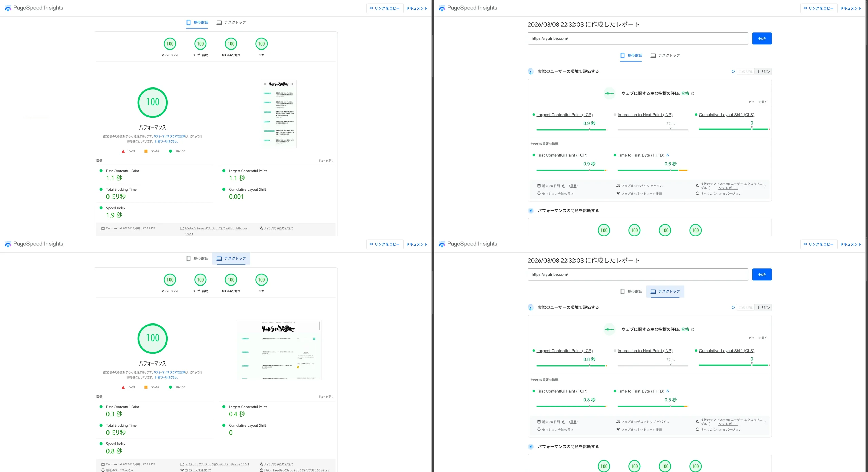Viewport: 868px width, 472px height.
Task: Click the calendar icon near 過去 28 日間
Action: tap(539, 186)
